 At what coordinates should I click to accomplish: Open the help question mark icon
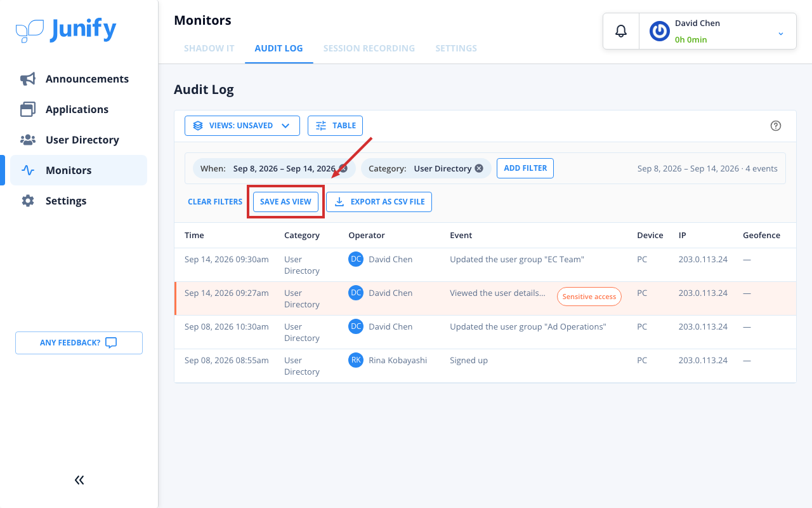point(776,126)
